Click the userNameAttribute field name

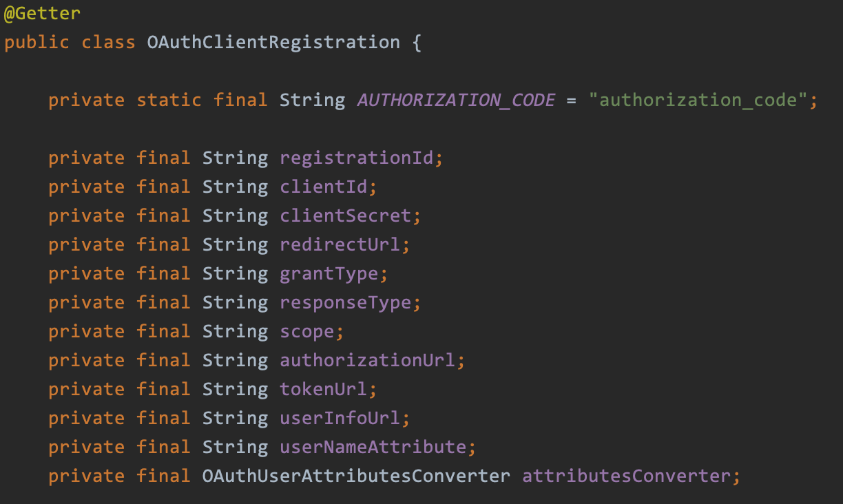[x=373, y=448]
